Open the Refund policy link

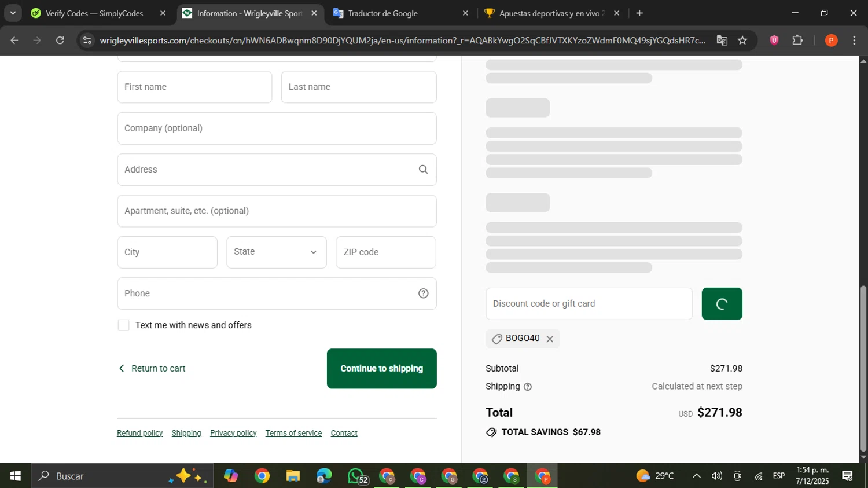pyautogui.click(x=139, y=433)
